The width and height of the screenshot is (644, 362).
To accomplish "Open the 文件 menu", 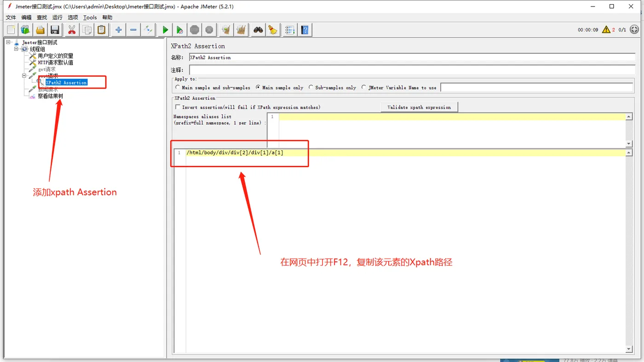I will 11,17.
